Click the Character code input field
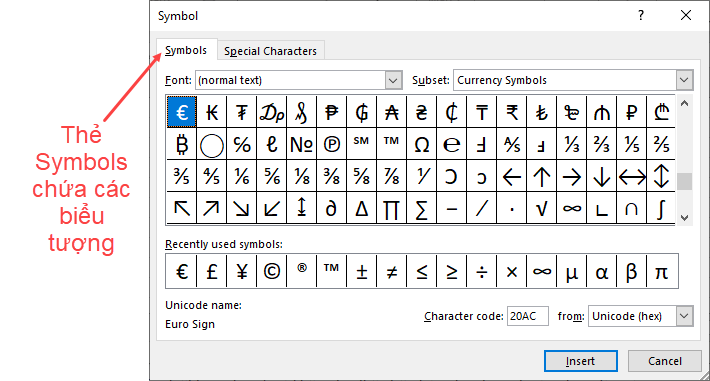Image resolution: width=710 pixels, height=381 pixels. 528,316
